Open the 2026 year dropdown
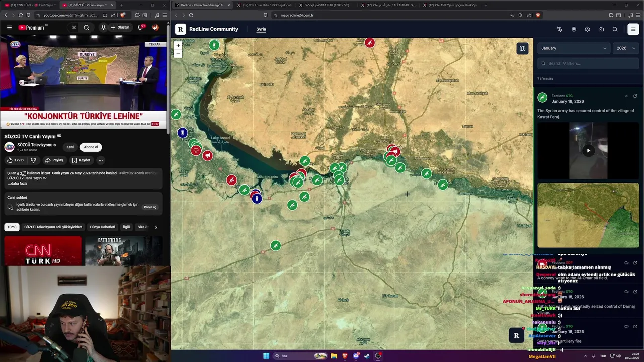This screenshot has width=644, height=362. click(626, 48)
